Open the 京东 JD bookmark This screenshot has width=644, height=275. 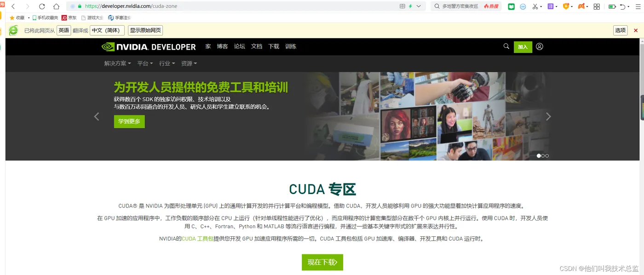(x=69, y=17)
